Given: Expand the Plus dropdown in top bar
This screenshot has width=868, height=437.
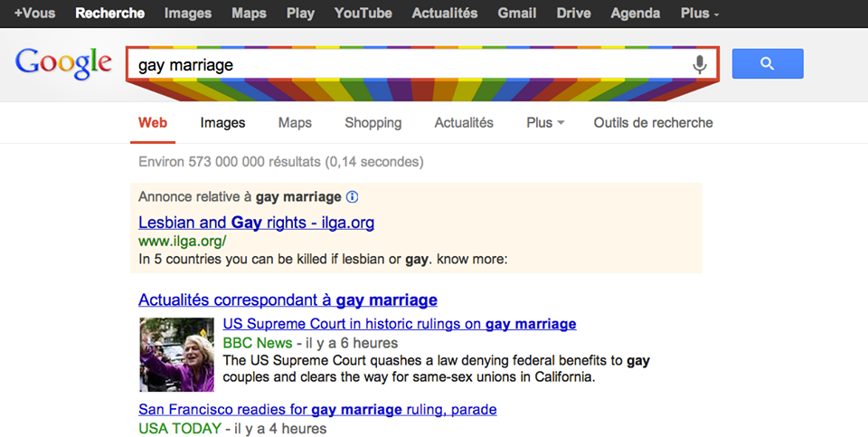Looking at the screenshot, I should (700, 14).
